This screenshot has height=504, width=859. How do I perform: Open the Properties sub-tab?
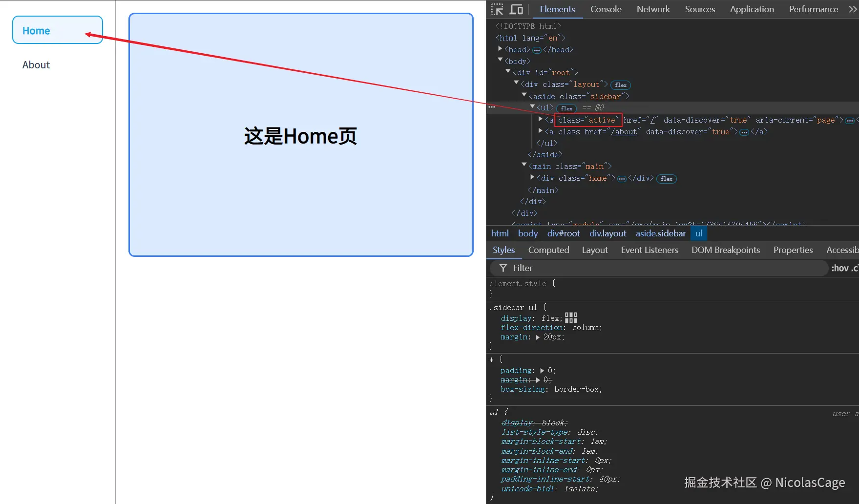coord(793,250)
